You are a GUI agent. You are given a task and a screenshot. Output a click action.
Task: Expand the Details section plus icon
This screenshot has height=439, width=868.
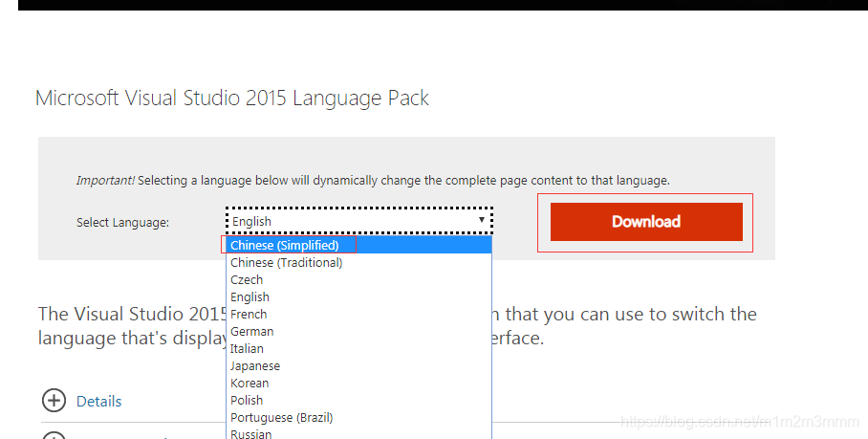click(x=54, y=400)
